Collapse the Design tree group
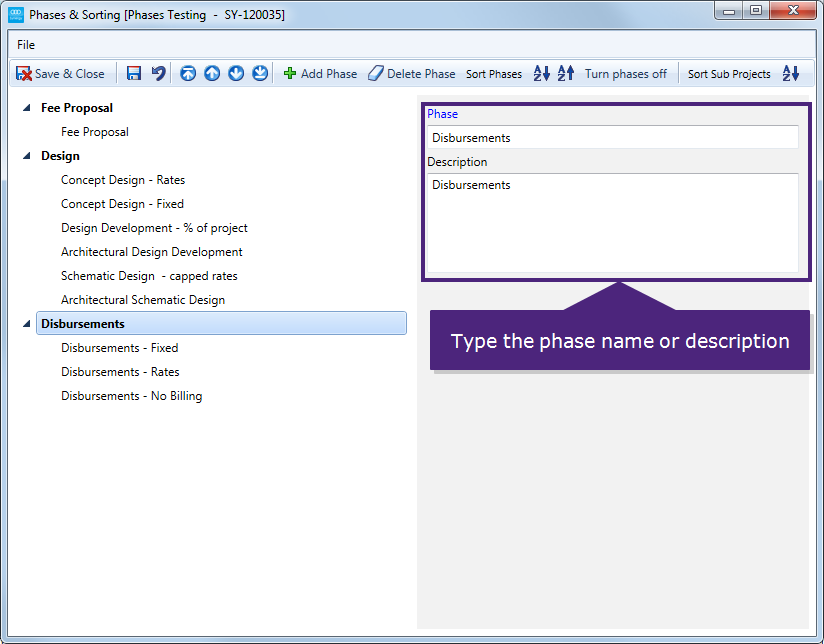Viewport: 824px width, 644px height. click(27, 156)
